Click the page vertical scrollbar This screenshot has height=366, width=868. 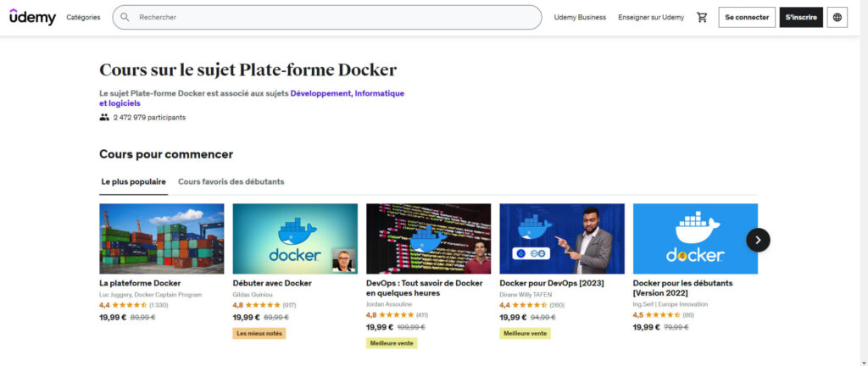tap(864, 183)
